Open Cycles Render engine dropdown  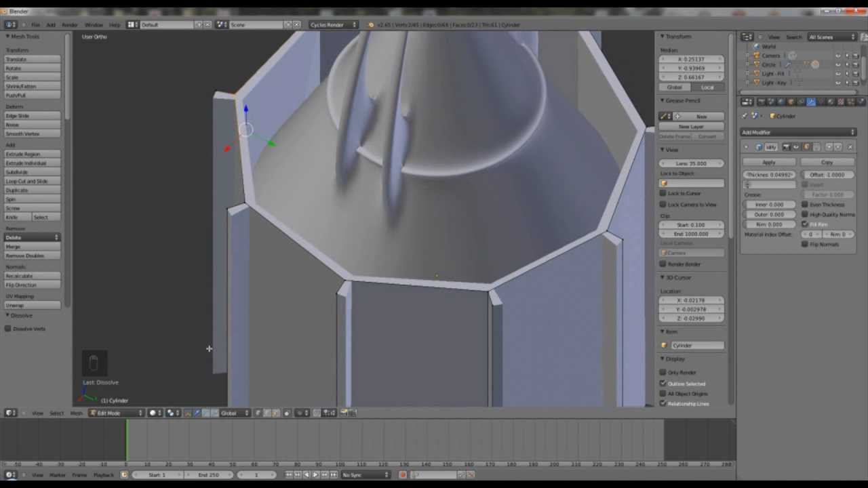(333, 24)
